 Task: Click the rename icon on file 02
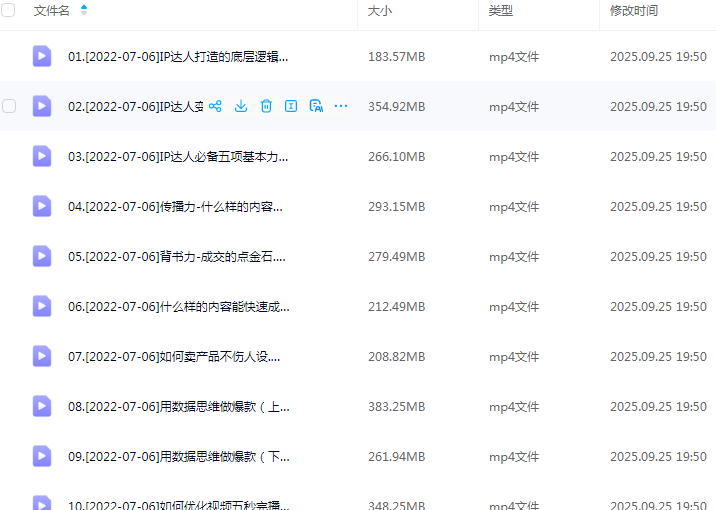tap(291, 106)
